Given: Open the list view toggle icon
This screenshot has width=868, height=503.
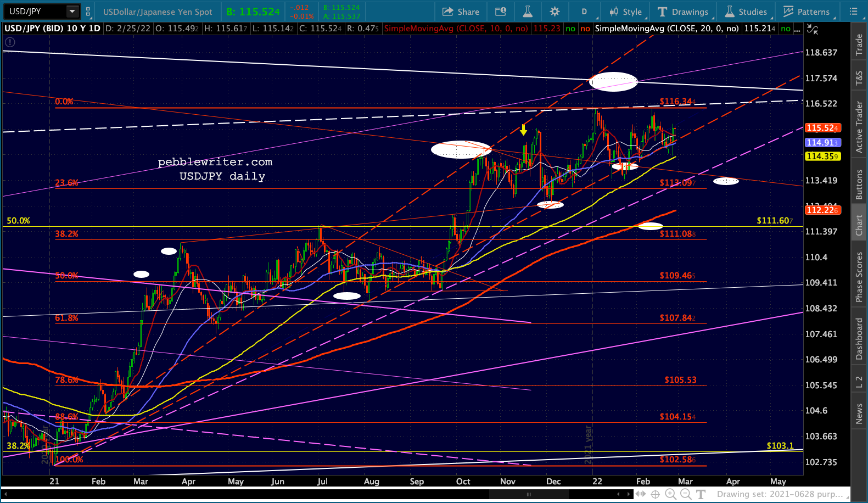Looking at the screenshot, I should click(853, 12).
